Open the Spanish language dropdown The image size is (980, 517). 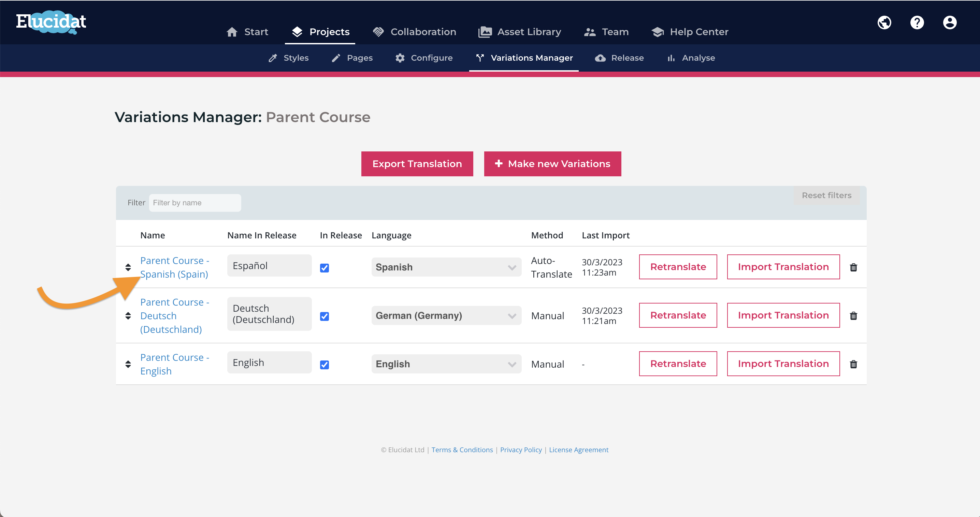point(446,267)
